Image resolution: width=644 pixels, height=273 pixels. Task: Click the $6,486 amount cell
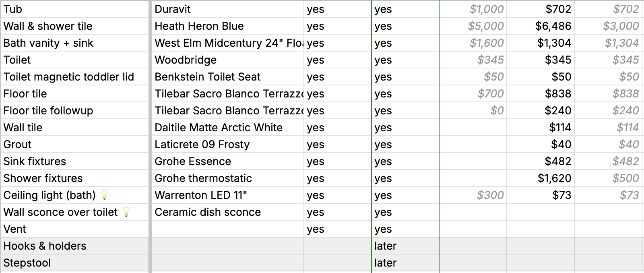541,26
